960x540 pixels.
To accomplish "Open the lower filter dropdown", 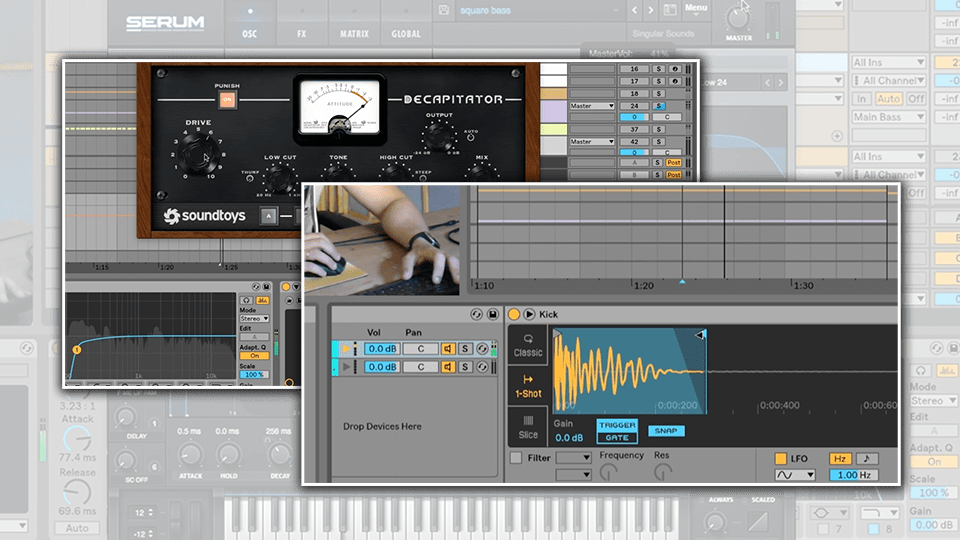I will pyautogui.click(x=574, y=474).
